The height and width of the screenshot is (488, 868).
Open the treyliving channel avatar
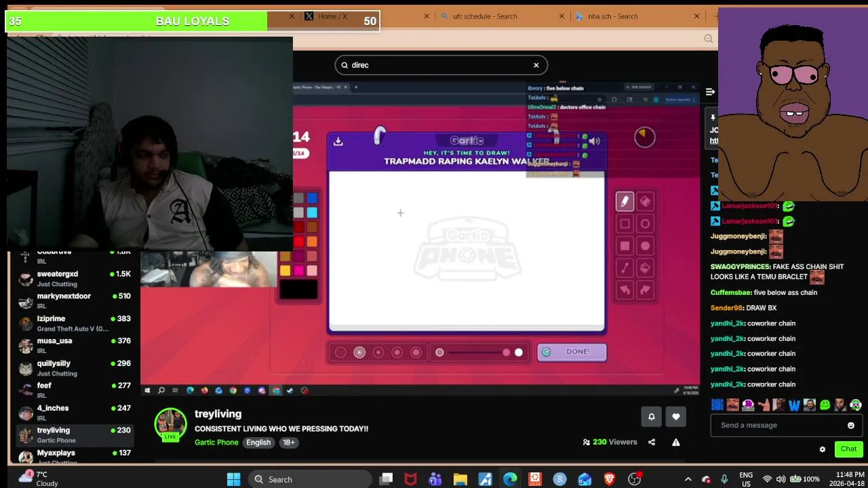170,424
